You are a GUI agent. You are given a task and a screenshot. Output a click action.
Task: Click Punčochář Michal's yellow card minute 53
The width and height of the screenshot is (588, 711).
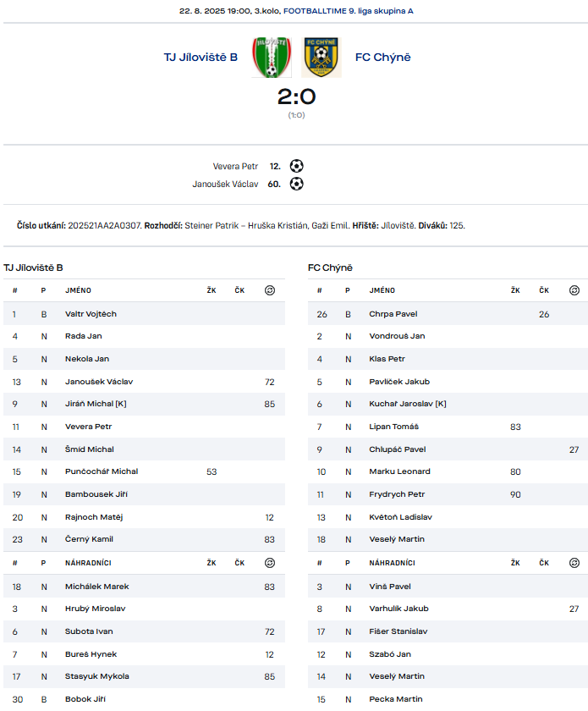point(212,471)
